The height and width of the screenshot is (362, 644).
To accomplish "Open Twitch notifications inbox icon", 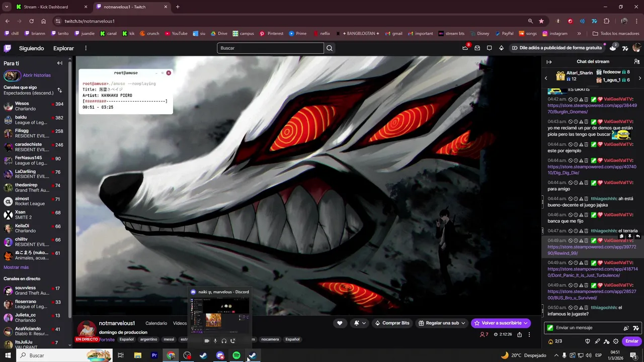I will [x=477, y=48].
